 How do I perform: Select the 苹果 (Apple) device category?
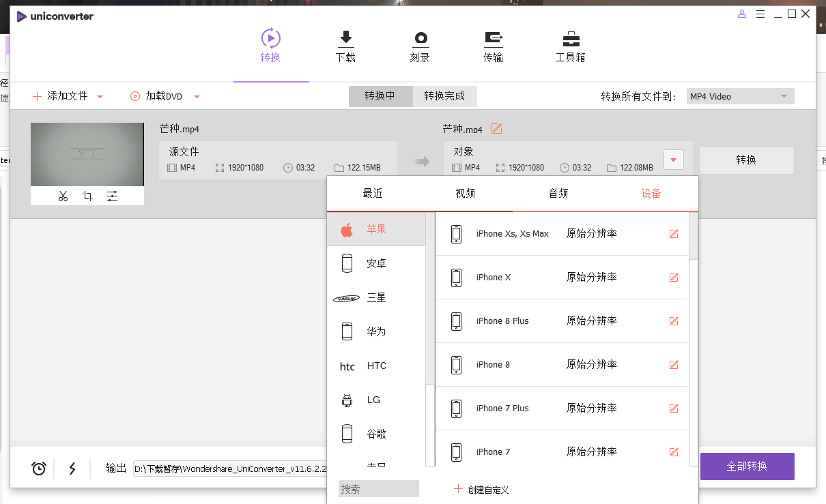coord(376,229)
